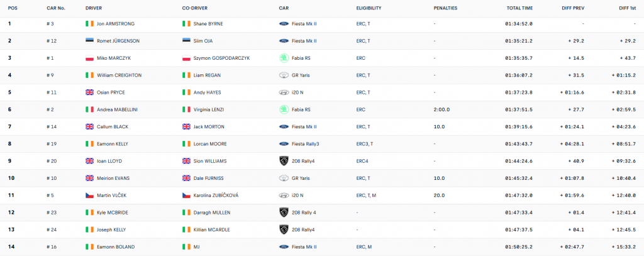This screenshot has width=644, height=256.
Task: Click the Estonian flag next to Romet JÜRGENSON
Action: point(89,41)
